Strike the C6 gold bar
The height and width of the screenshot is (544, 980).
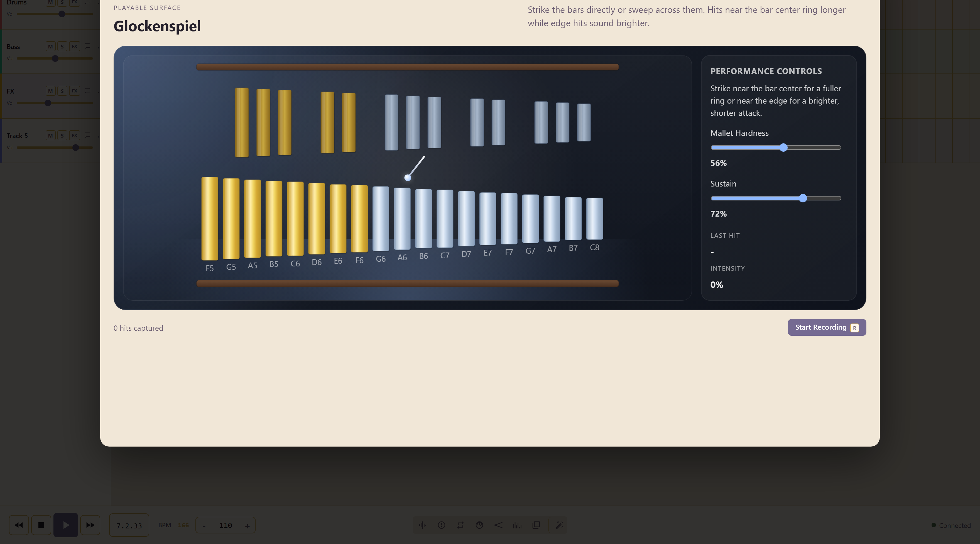pyautogui.click(x=295, y=219)
